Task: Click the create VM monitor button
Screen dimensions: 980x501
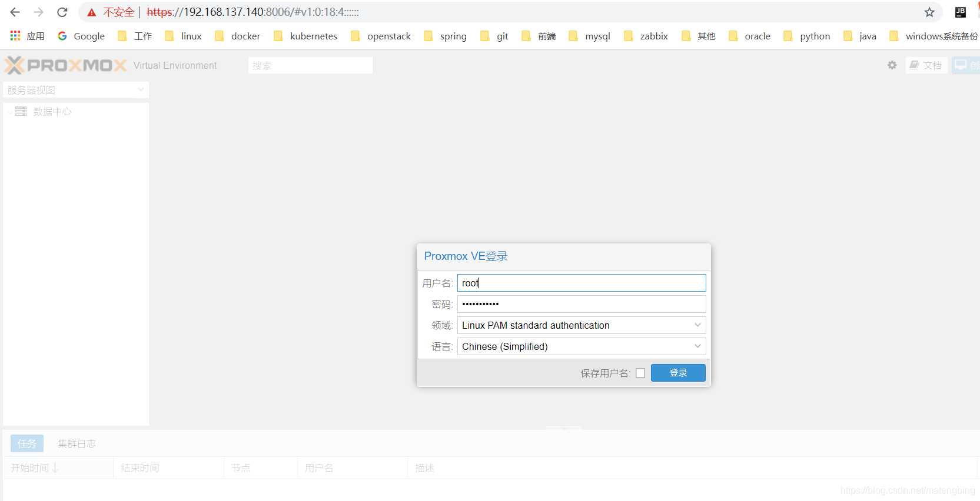Action: (x=966, y=65)
